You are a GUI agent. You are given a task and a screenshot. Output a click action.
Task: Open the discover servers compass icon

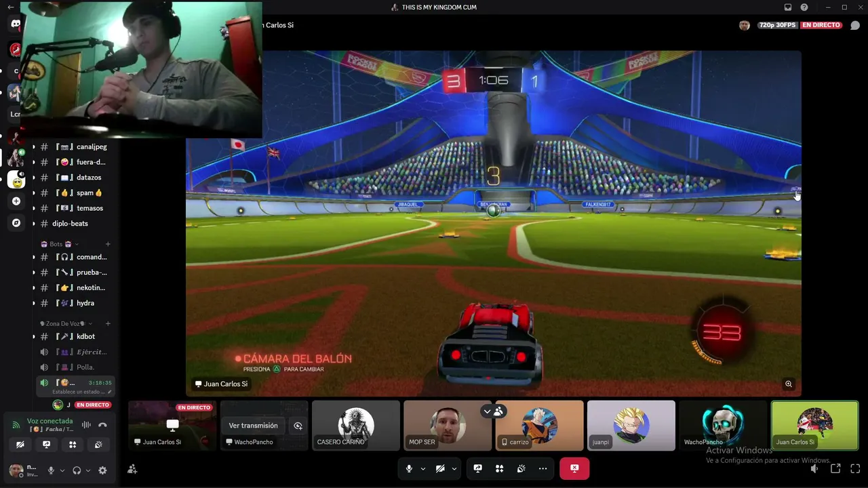tap(16, 222)
